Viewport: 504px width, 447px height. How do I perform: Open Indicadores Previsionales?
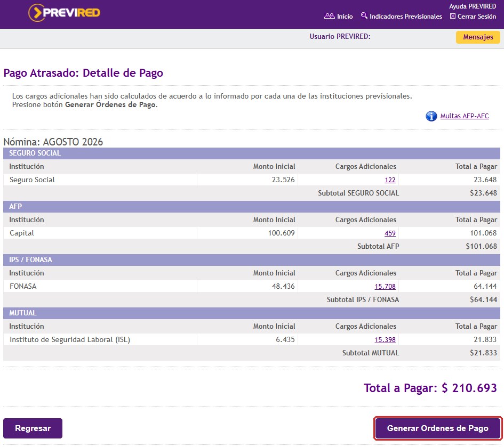coord(406,17)
